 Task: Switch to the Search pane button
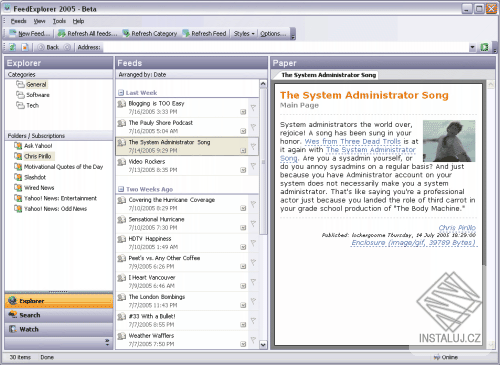[x=59, y=315]
